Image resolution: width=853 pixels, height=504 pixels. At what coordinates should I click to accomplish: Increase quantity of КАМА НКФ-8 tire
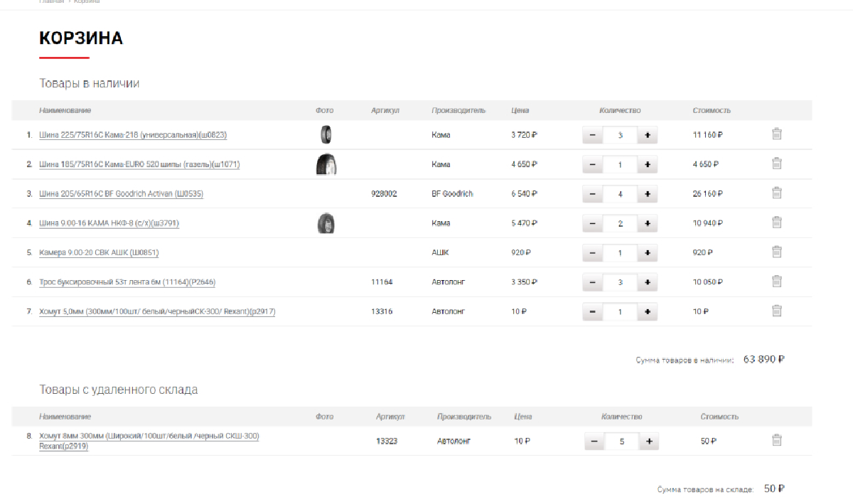(x=647, y=223)
